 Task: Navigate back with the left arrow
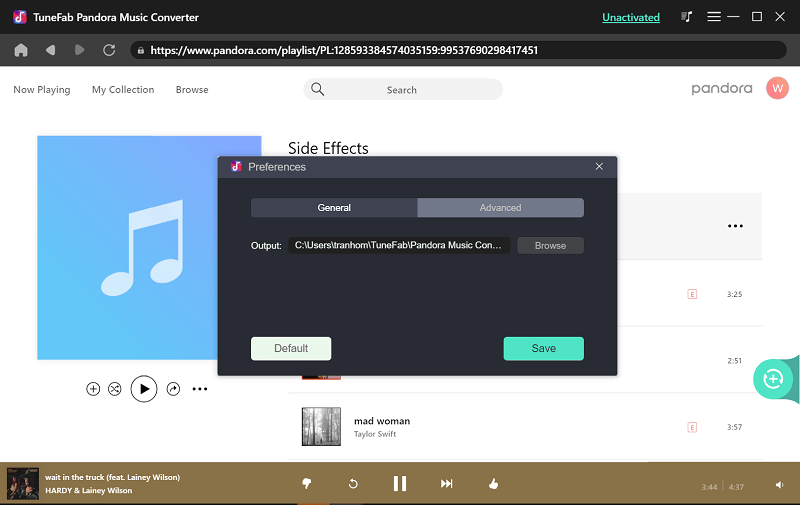(x=51, y=50)
